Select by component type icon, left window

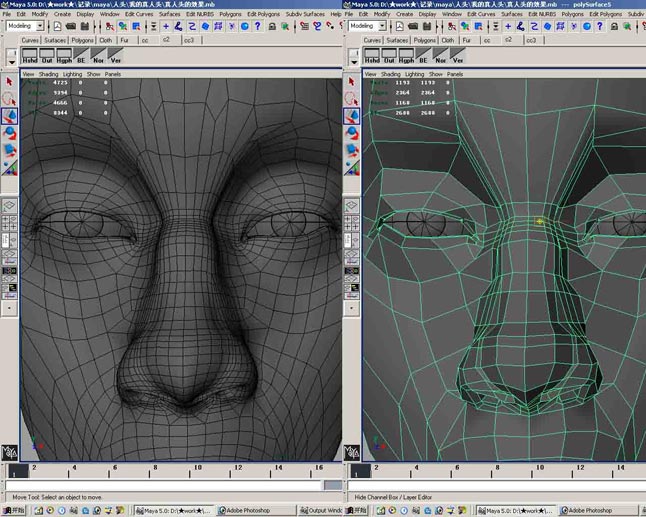pyautogui.click(x=136, y=26)
